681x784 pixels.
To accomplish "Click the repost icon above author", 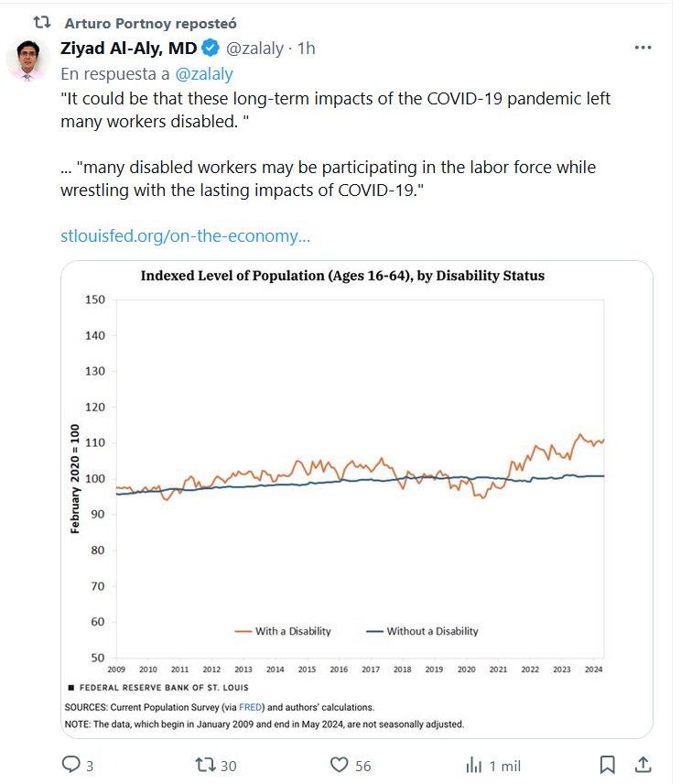I will (x=41, y=21).
